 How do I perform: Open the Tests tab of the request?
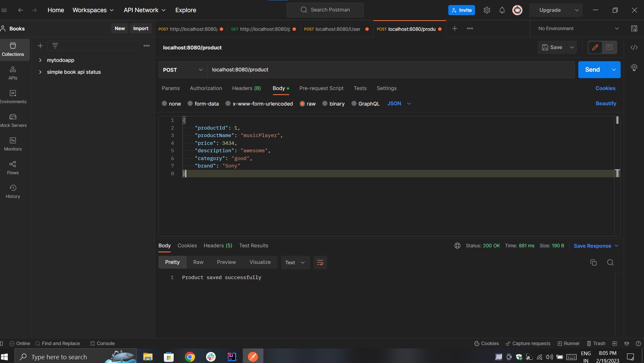[360, 88]
